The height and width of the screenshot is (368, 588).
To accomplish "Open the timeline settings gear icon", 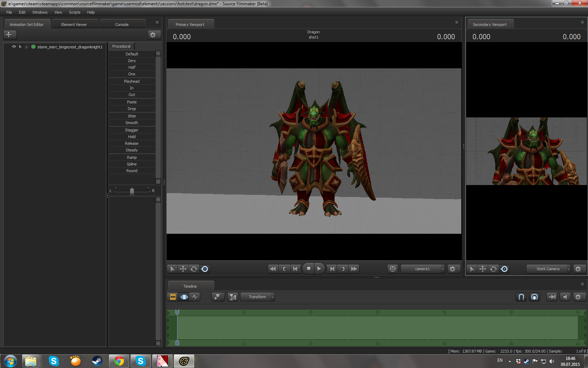I will coord(578,297).
